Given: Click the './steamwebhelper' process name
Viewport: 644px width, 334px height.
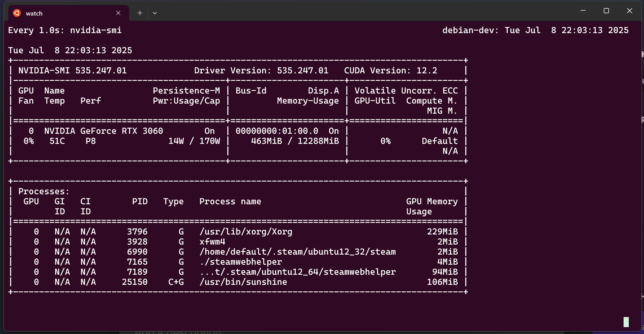Looking at the screenshot, I should (241, 262).
